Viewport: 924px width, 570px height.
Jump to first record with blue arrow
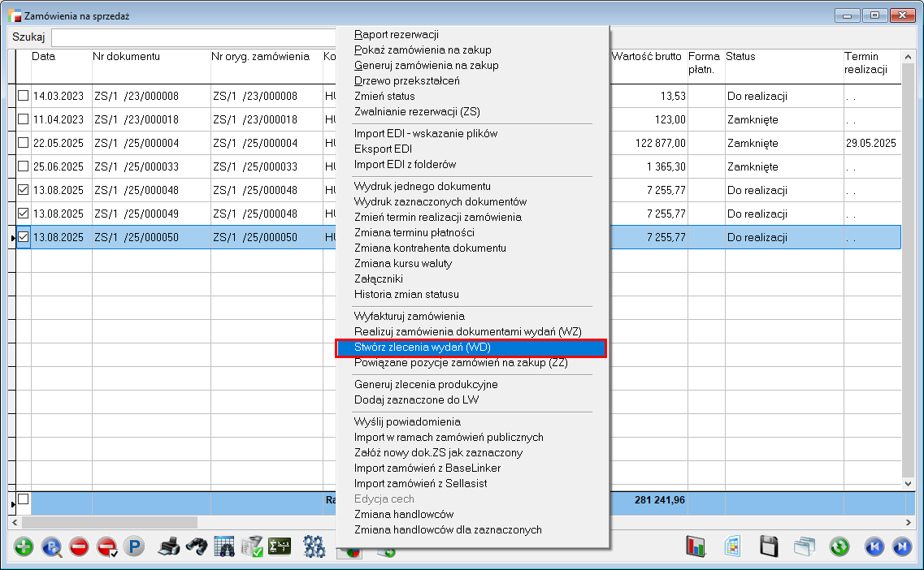(874, 546)
